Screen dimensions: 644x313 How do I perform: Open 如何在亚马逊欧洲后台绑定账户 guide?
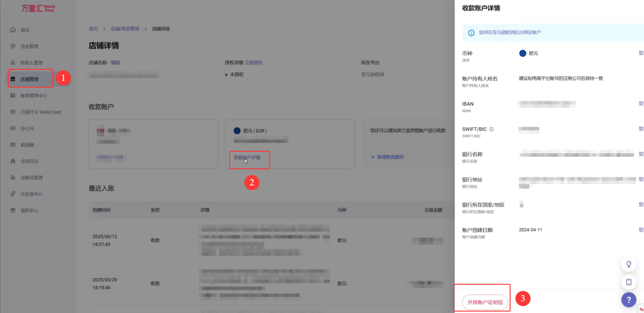click(509, 32)
